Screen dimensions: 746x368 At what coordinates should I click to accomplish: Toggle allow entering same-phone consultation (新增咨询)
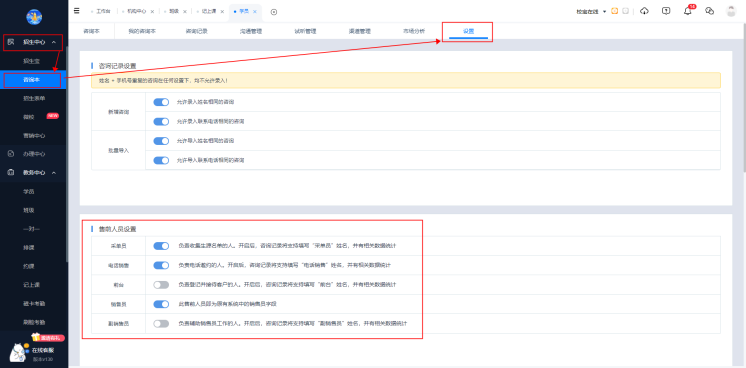click(x=161, y=121)
